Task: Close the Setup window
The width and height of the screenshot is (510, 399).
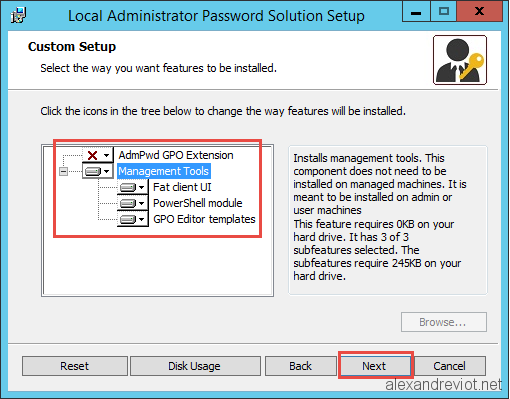Action: click(x=479, y=12)
